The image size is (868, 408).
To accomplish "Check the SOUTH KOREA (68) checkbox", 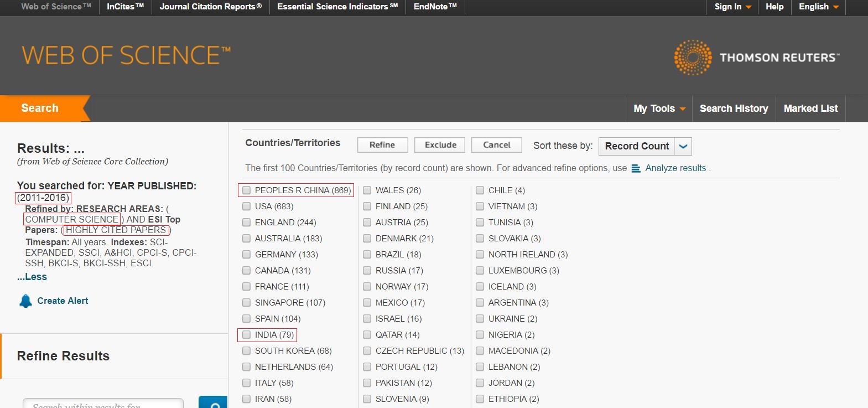I will click(247, 351).
